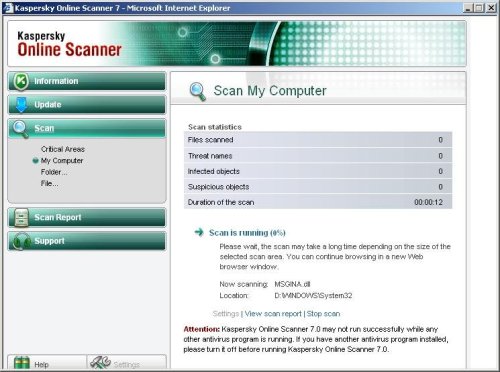Click the Scan statistics heading
The image size is (500, 372).
coord(215,127)
